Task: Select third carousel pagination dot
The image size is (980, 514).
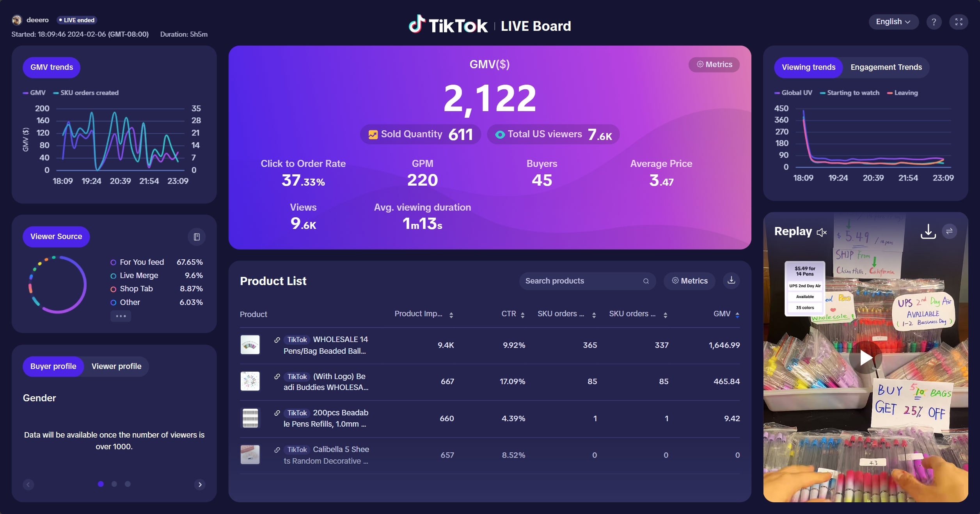Action: (x=128, y=484)
